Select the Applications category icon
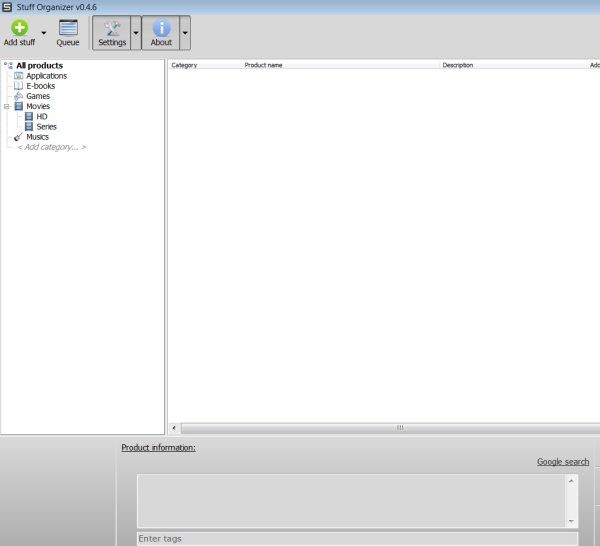The width and height of the screenshot is (600, 546). [x=18, y=76]
